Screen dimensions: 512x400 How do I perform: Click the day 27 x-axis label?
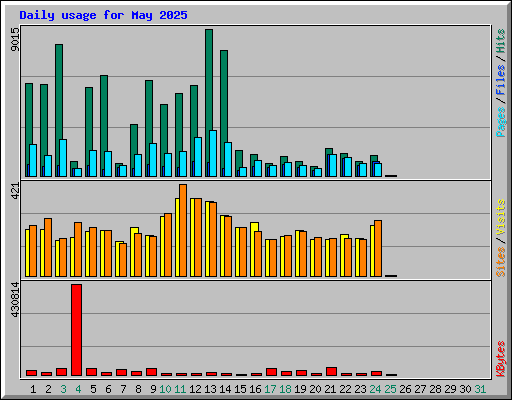[x=420, y=389]
